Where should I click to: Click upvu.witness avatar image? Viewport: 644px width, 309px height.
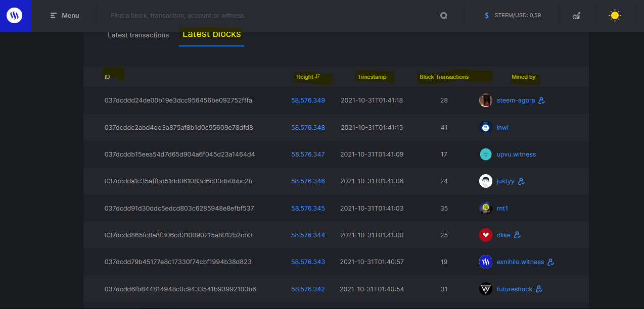coord(486,154)
